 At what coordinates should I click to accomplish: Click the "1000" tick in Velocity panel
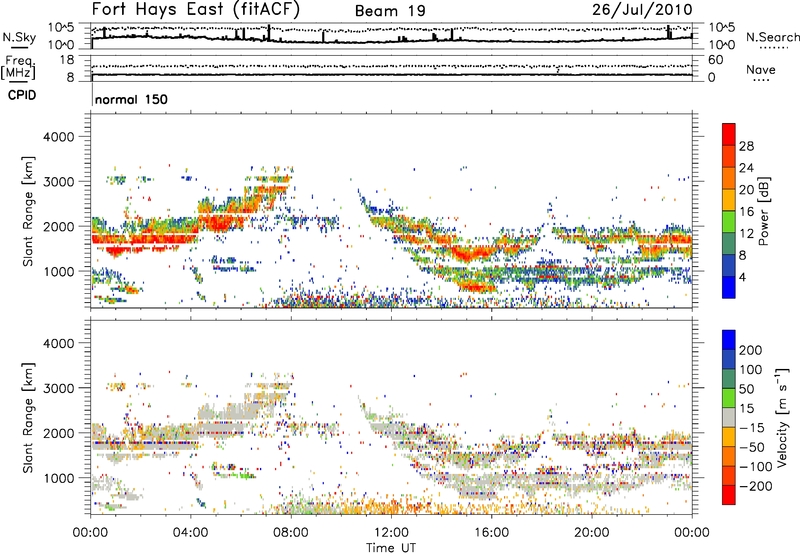click(58, 478)
